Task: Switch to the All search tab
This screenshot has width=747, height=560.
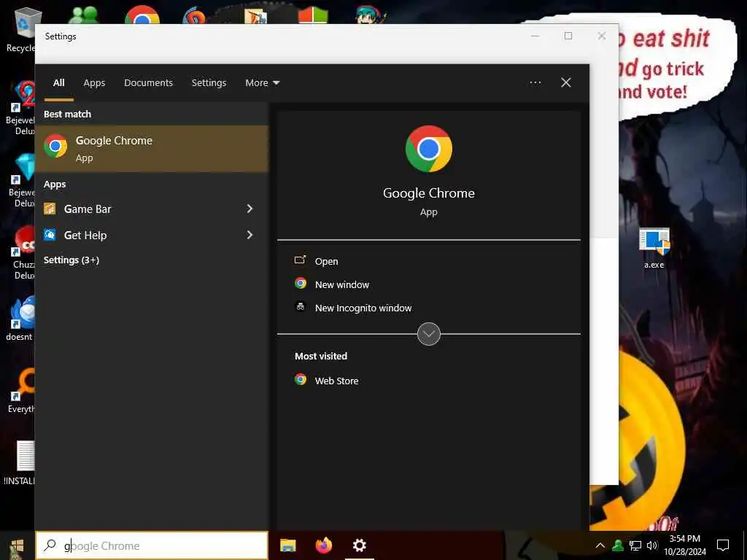Action: pos(58,83)
